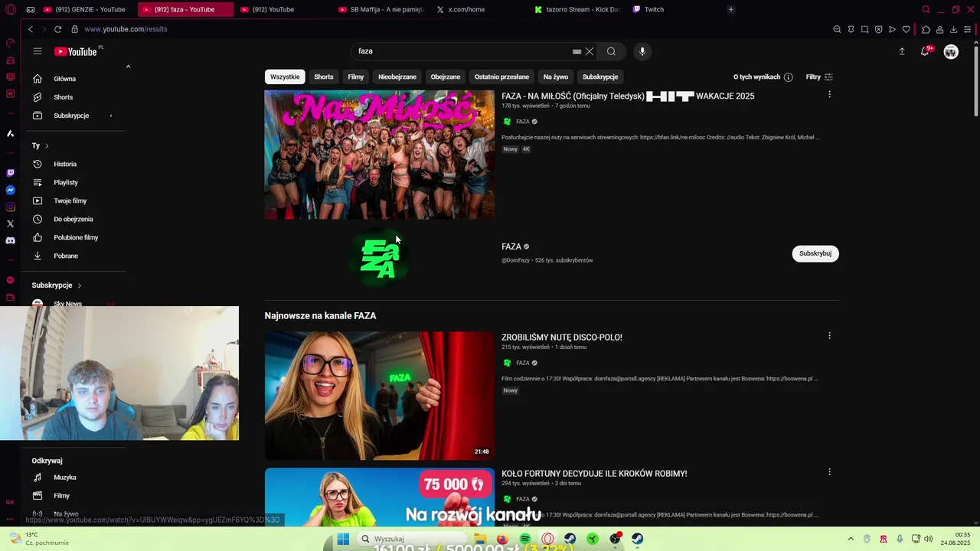This screenshot has width=980, height=551.
Task: Open Twitch in the Opera GX sidebar
Action: (10, 173)
